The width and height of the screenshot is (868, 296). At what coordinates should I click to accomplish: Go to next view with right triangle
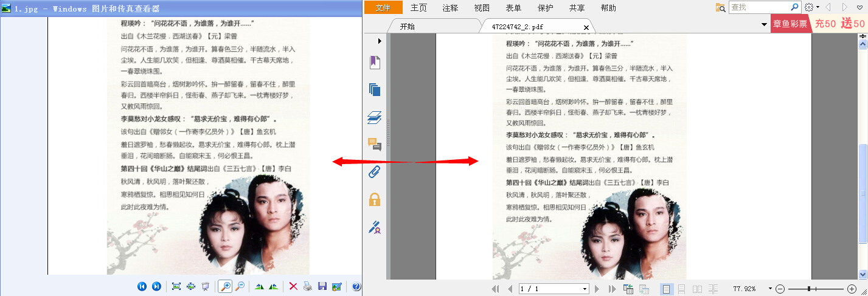click(x=844, y=7)
